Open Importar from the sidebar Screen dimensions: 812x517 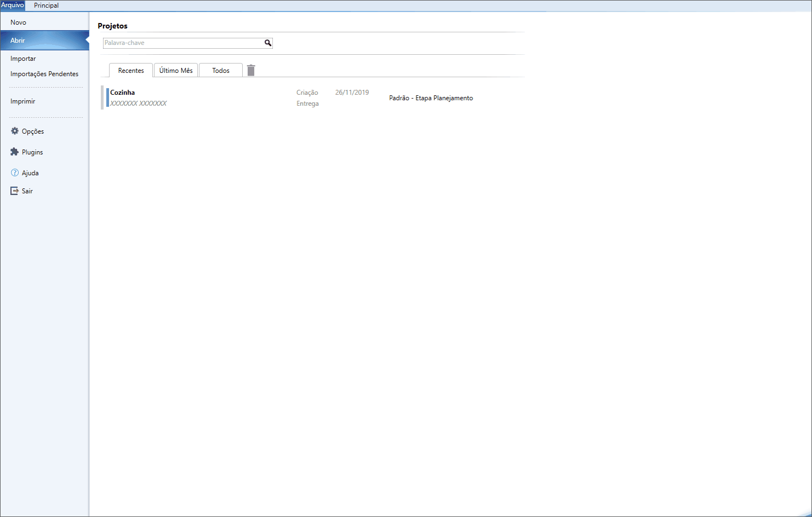click(x=23, y=59)
